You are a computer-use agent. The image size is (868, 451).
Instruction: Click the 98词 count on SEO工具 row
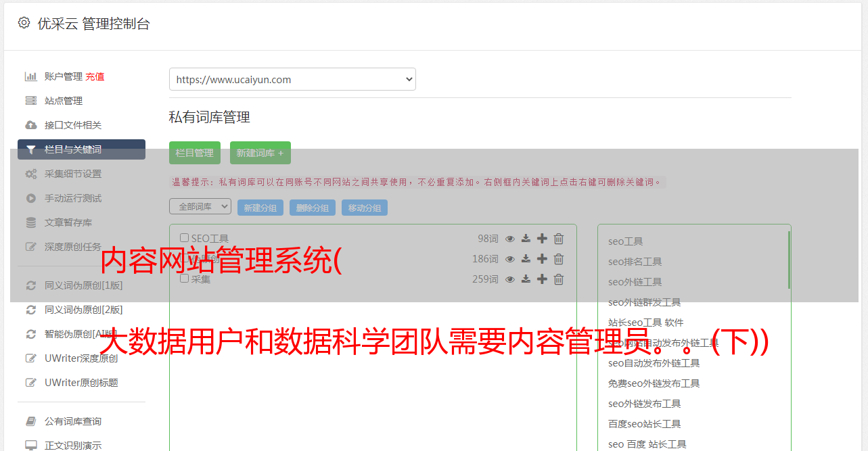(x=488, y=239)
